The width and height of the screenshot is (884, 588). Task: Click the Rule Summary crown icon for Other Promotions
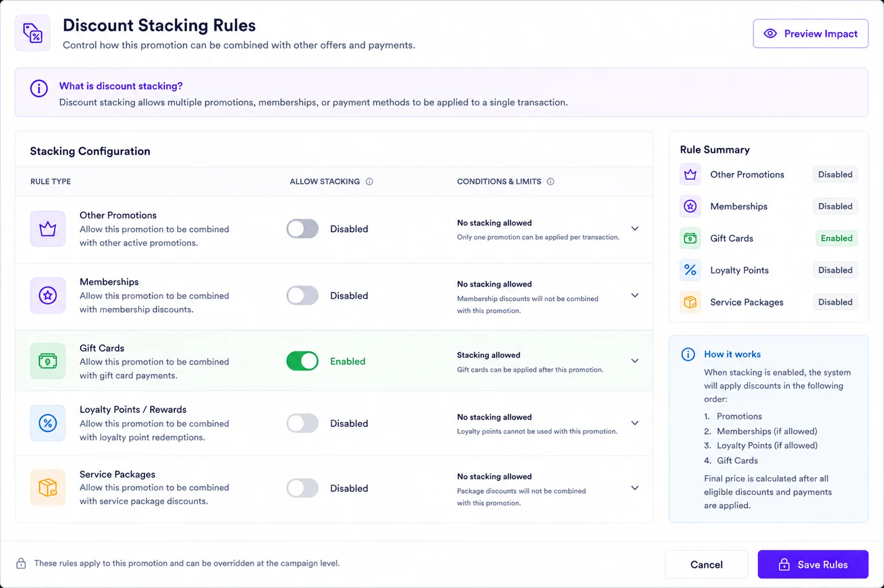[690, 175]
